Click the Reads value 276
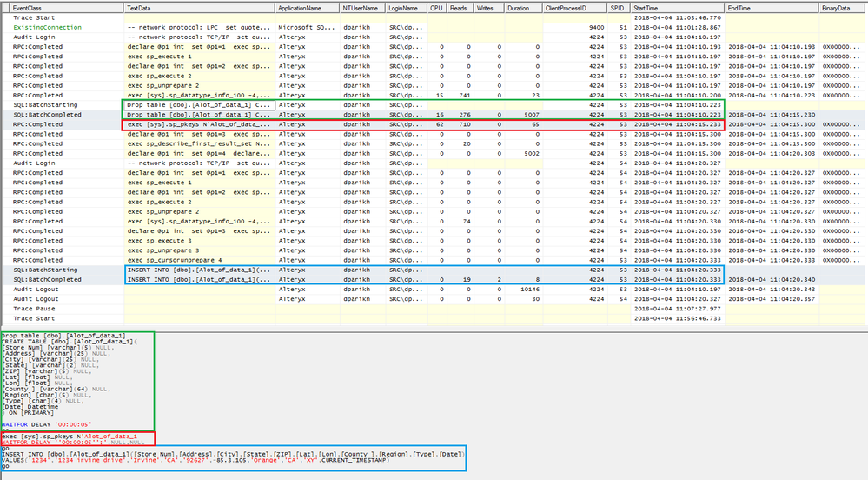The height and width of the screenshot is (480, 868). click(465, 115)
